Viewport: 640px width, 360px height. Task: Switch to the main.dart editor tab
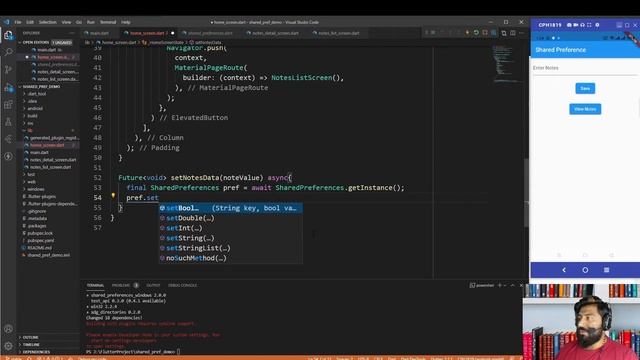[x=100, y=33]
